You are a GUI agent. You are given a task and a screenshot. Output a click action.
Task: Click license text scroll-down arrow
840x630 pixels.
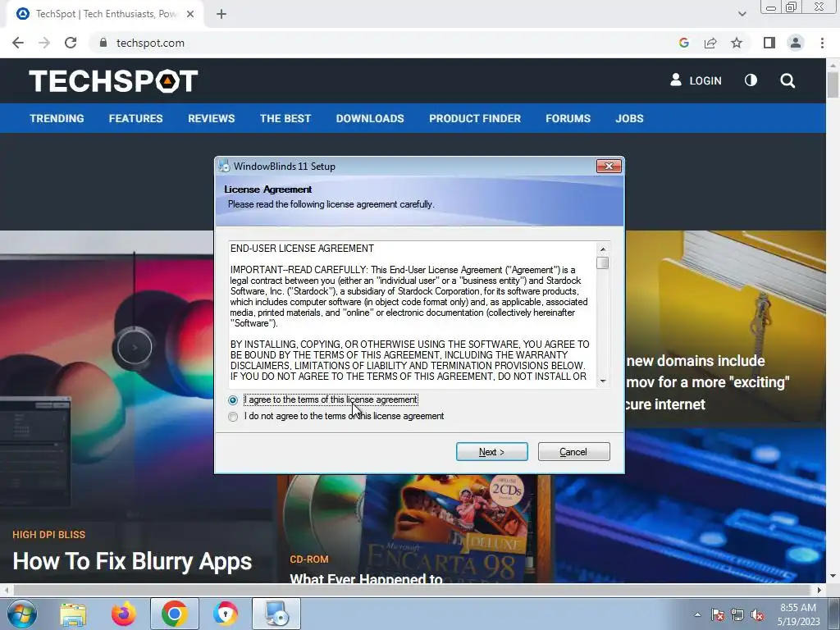pos(603,381)
